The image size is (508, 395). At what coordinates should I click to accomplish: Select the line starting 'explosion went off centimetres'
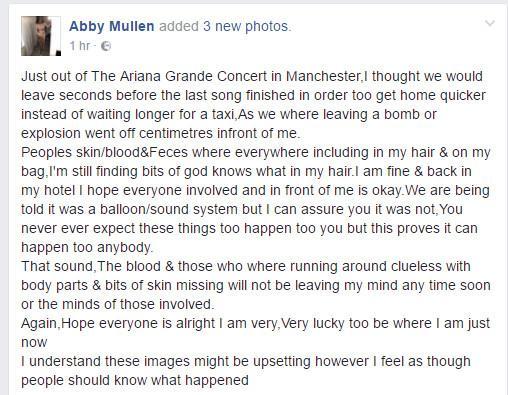[161, 133]
